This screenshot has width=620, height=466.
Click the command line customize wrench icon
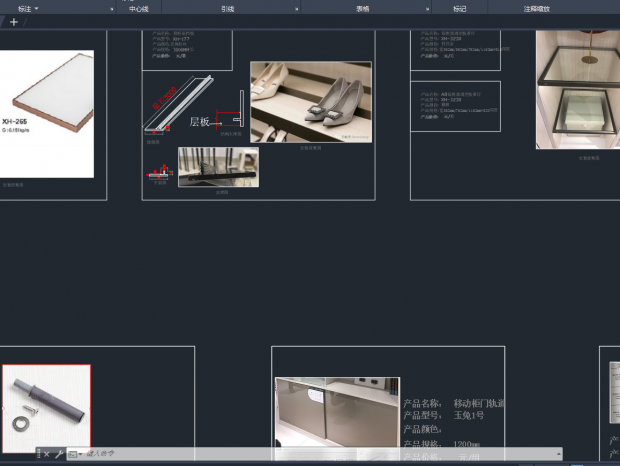coord(59,454)
